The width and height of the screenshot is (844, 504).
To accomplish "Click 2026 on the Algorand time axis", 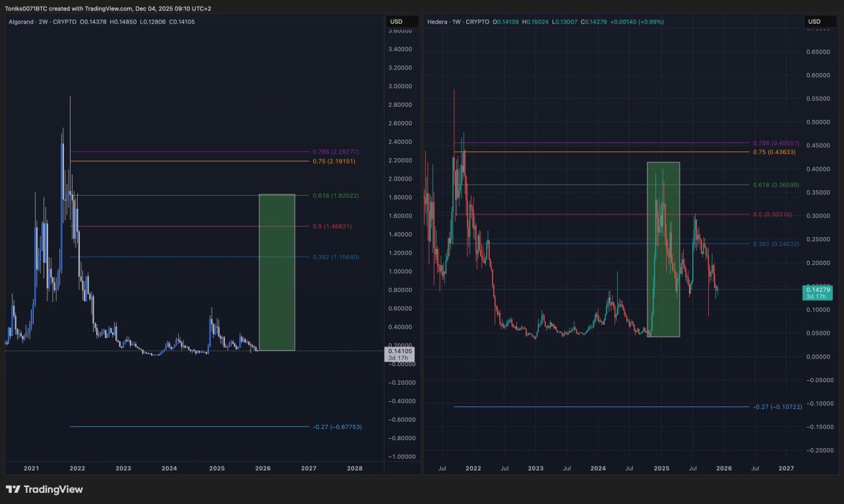I will [x=262, y=468].
